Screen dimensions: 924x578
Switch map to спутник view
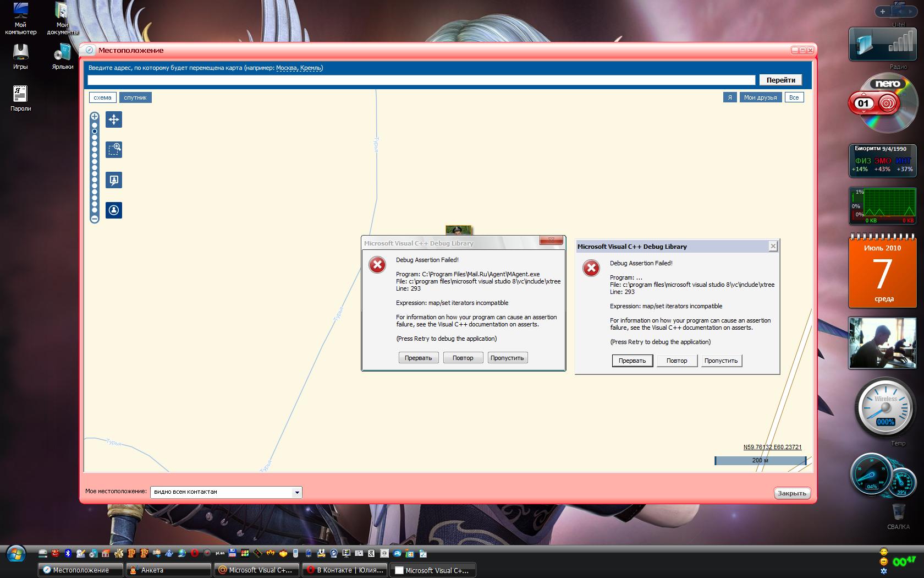click(135, 97)
